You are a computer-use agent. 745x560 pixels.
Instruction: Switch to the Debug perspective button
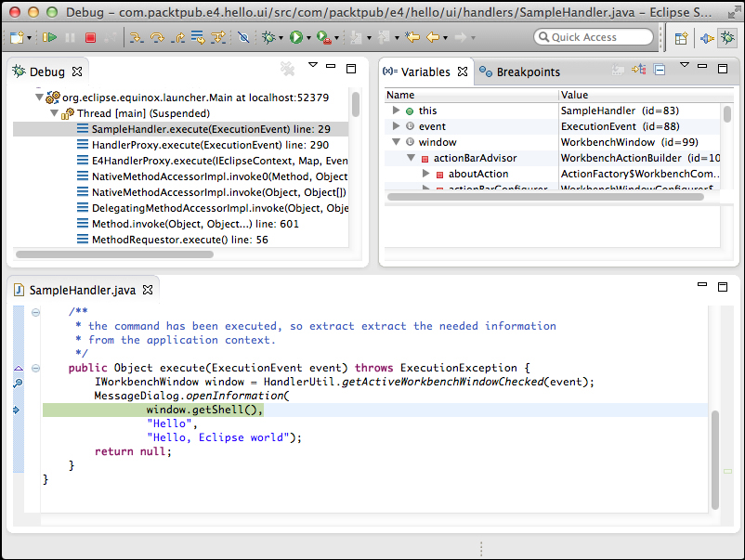[728, 37]
